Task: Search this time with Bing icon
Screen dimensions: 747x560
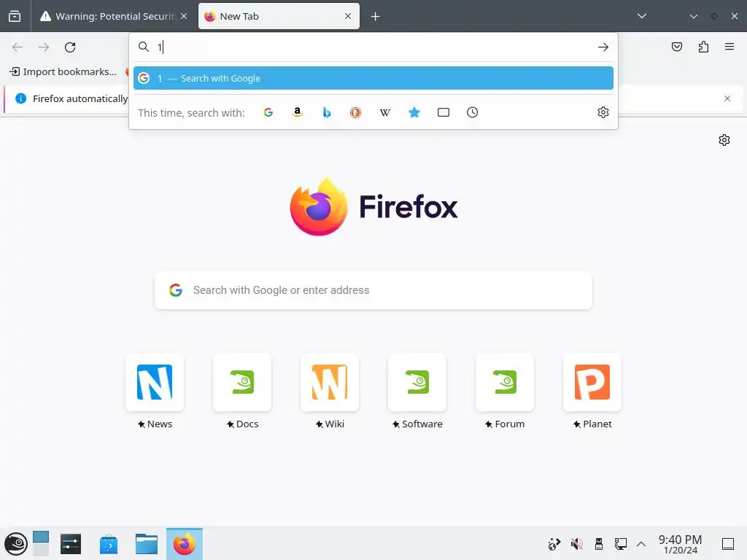Action: click(326, 112)
